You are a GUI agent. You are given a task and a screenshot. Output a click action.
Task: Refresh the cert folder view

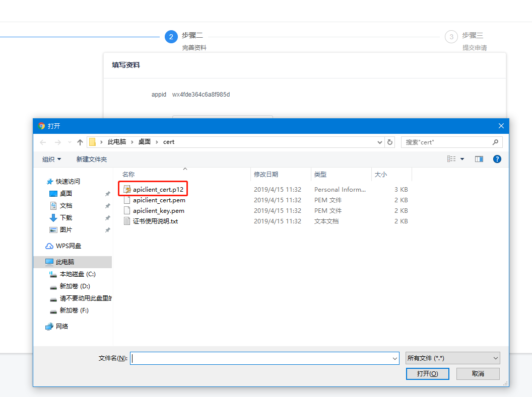pyautogui.click(x=390, y=142)
